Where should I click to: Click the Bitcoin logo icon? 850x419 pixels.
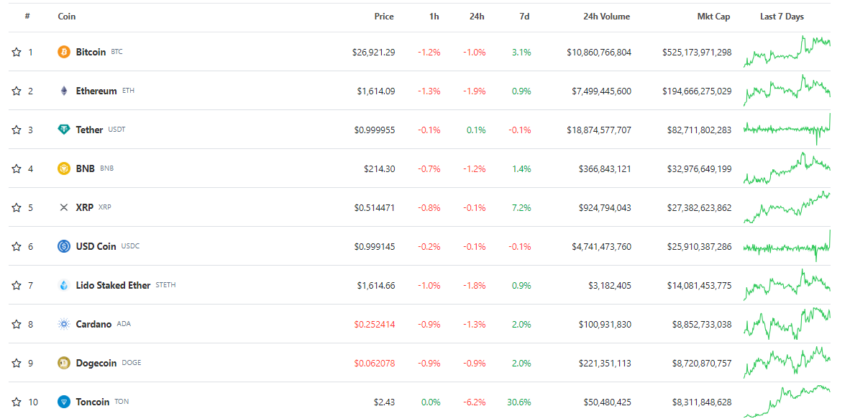tap(64, 52)
